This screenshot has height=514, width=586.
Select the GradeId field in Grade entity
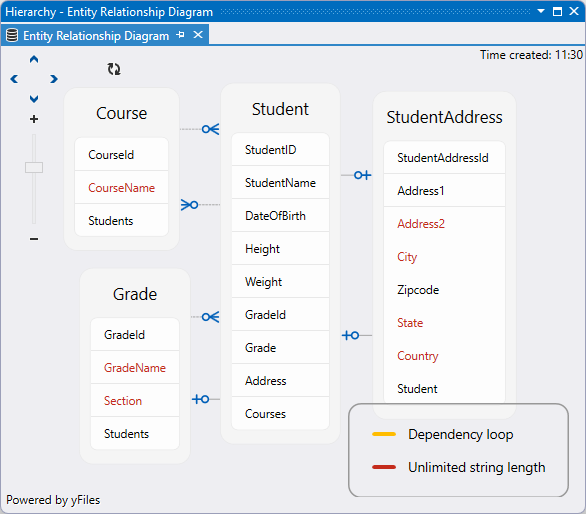pos(135,335)
